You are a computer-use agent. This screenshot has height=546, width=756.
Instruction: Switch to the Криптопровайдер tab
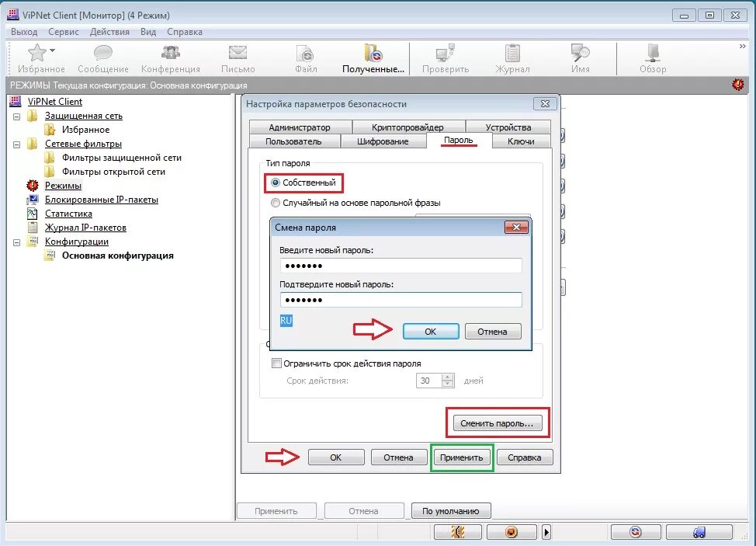408,127
